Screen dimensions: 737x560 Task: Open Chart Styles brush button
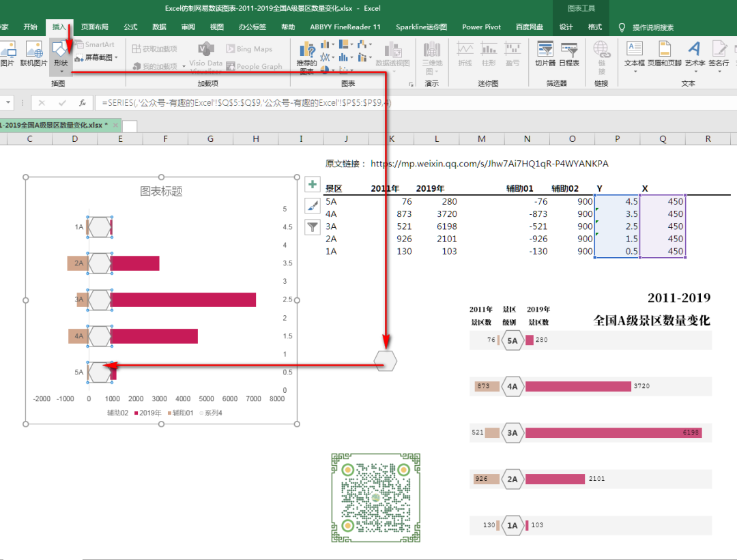tap(313, 206)
